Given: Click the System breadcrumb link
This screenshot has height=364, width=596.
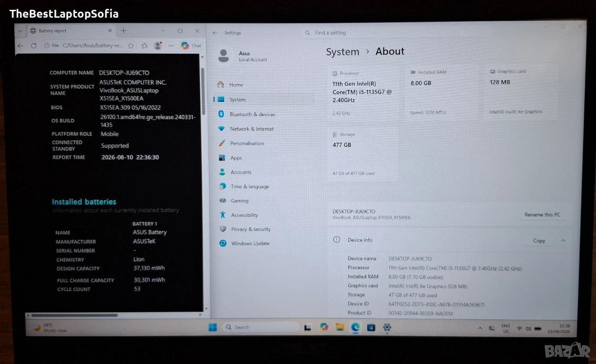Looking at the screenshot, I should pyautogui.click(x=343, y=52).
